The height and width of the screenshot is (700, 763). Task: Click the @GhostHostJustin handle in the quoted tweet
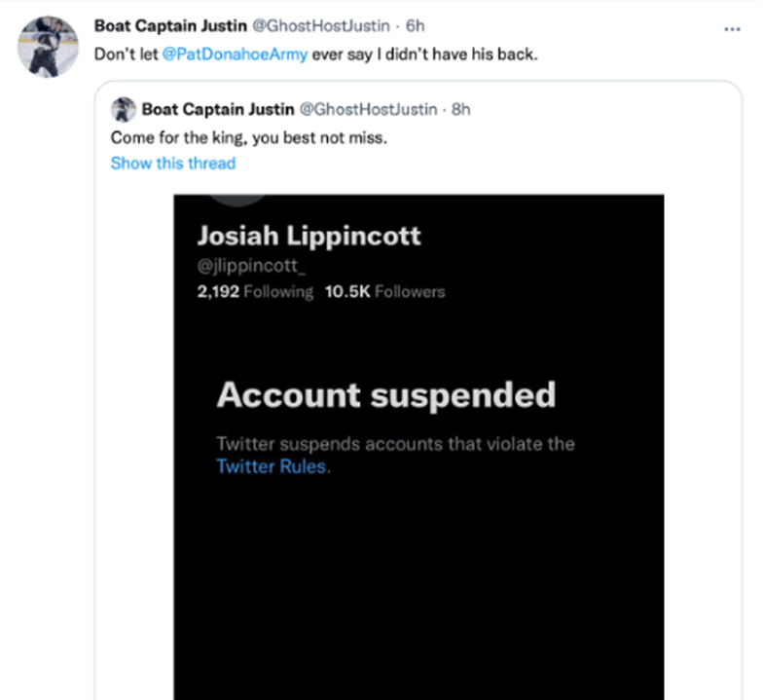pos(368,109)
